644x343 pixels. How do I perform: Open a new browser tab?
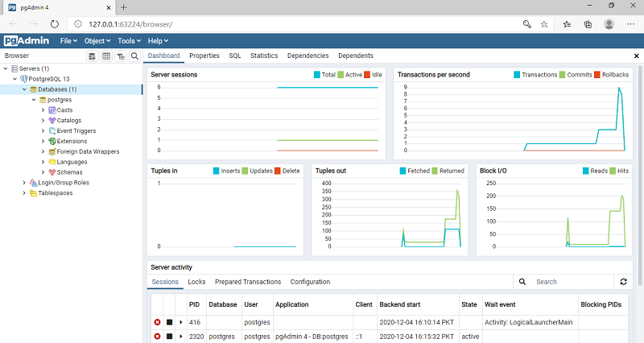124,7
